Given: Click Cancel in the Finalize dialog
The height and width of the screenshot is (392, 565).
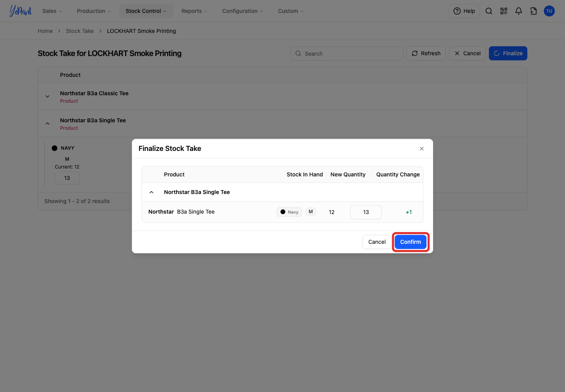Looking at the screenshot, I should tap(377, 242).
